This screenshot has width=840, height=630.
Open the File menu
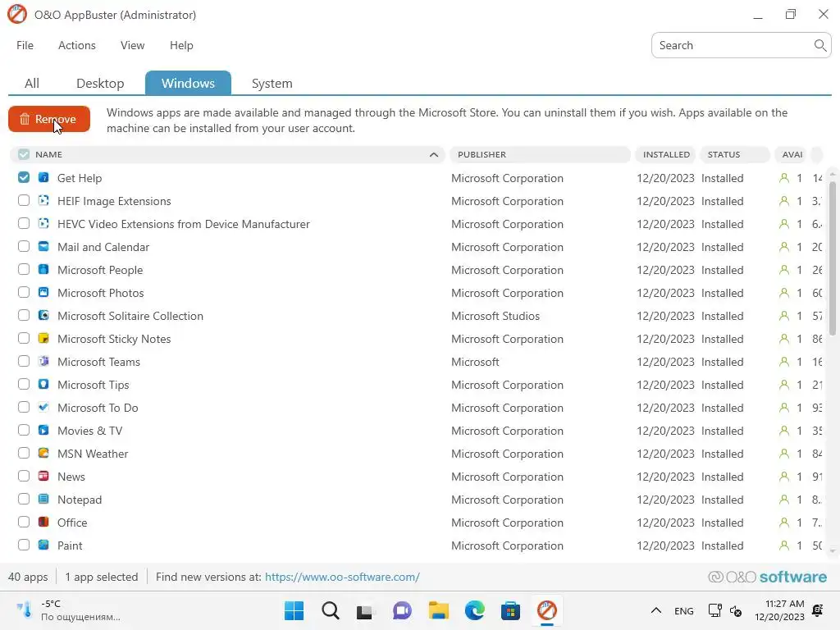[25, 46]
